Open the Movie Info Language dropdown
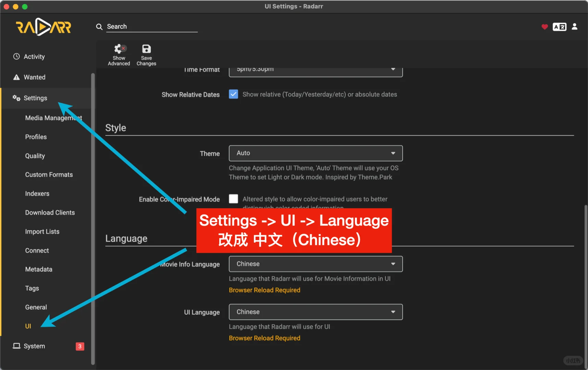The height and width of the screenshot is (370, 588). 316,264
